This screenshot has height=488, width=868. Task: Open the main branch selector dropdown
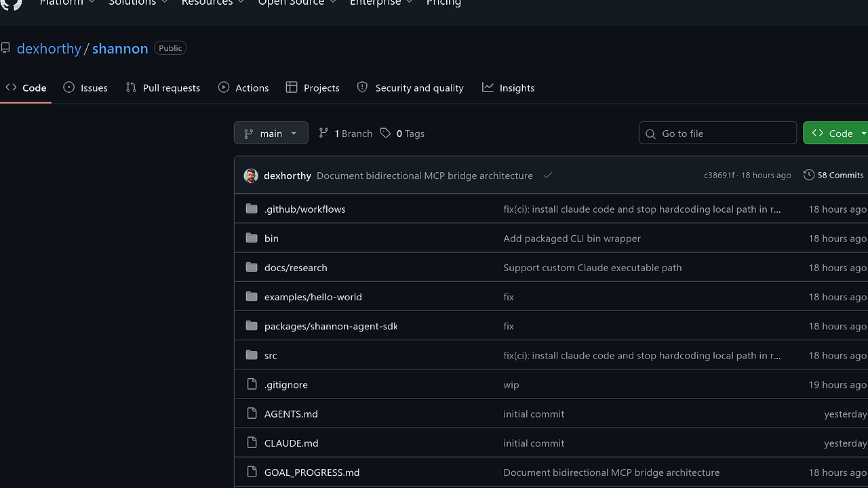tap(271, 134)
